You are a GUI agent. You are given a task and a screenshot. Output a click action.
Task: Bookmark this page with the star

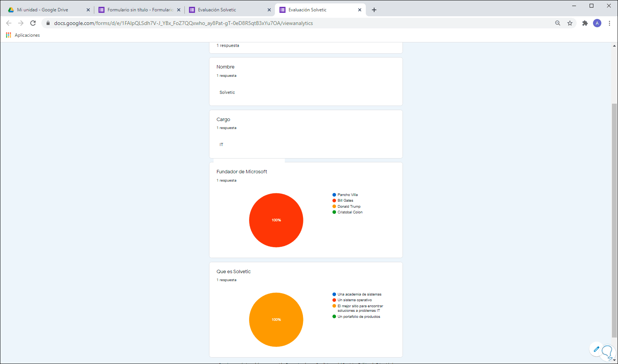[x=570, y=23]
